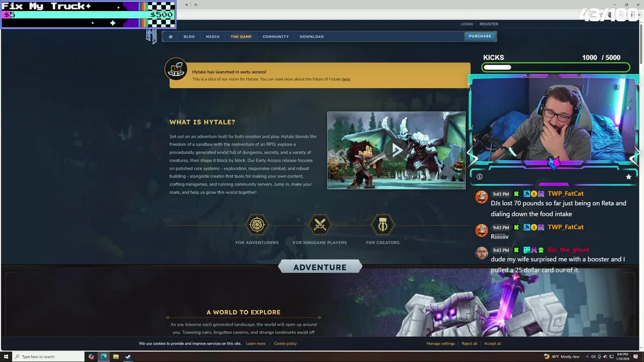Accept all cookies
This screenshot has height=362, width=644.
pos(493,343)
